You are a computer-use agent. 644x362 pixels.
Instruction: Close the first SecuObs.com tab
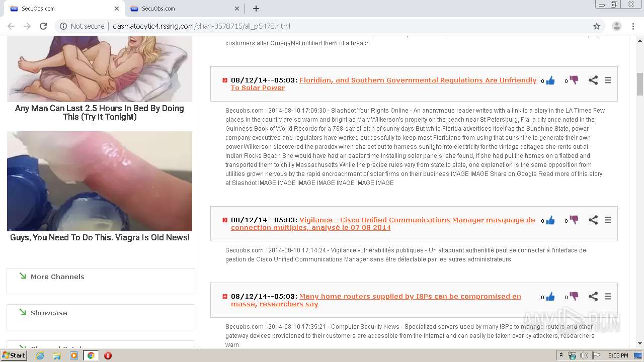[x=117, y=9]
